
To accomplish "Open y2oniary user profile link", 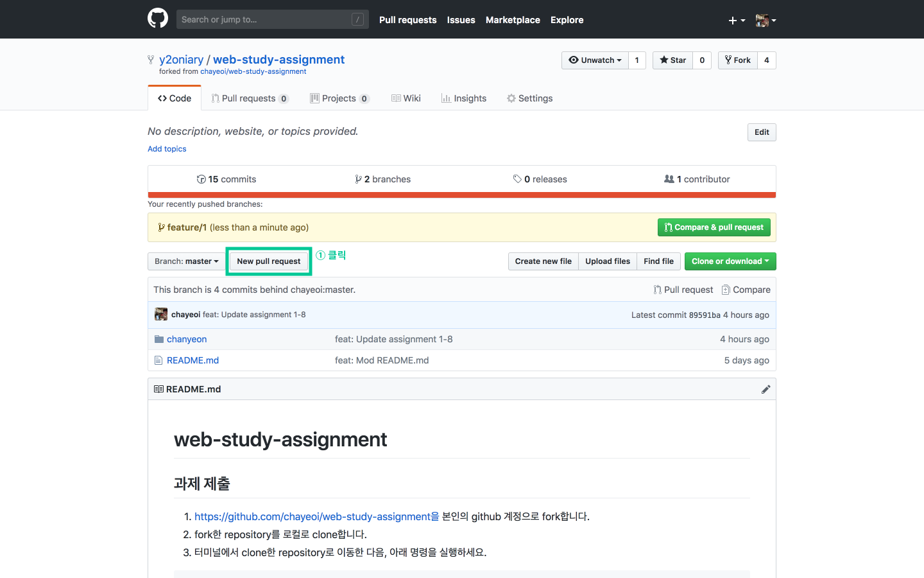I will click(x=181, y=59).
